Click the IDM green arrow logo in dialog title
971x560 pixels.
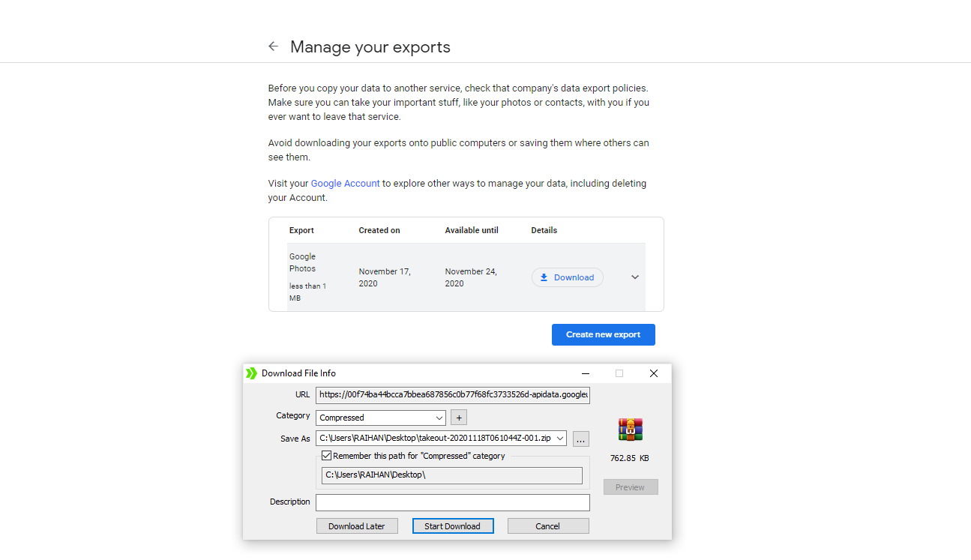[x=251, y=373]
